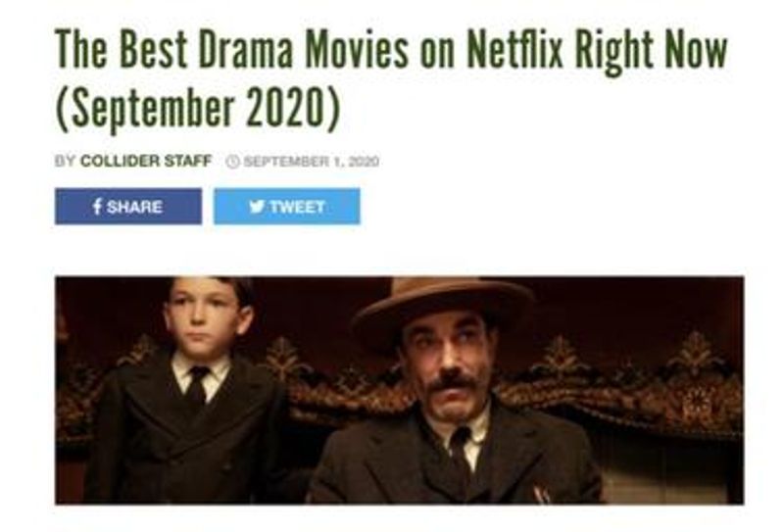Open the movie still hero image
This screenshot has height=532, width=784.
point(400,390)
